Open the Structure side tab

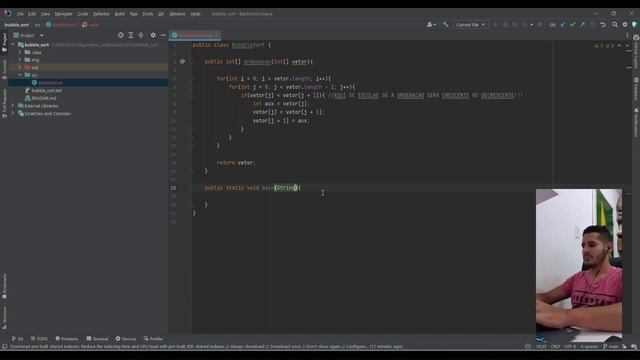click(x=4, y=318)
